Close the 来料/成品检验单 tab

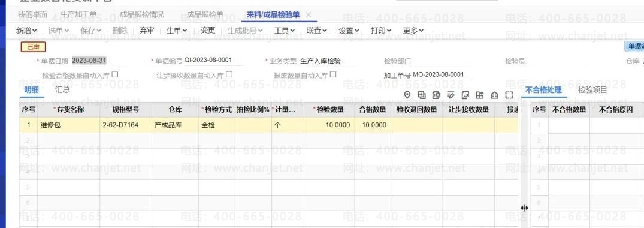tap(309, 15)
